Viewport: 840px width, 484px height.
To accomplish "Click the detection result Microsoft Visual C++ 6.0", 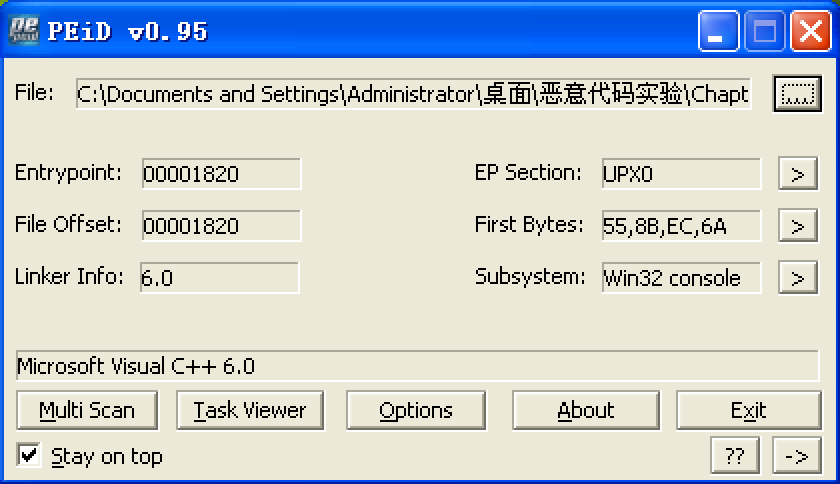I will point(417,366).
